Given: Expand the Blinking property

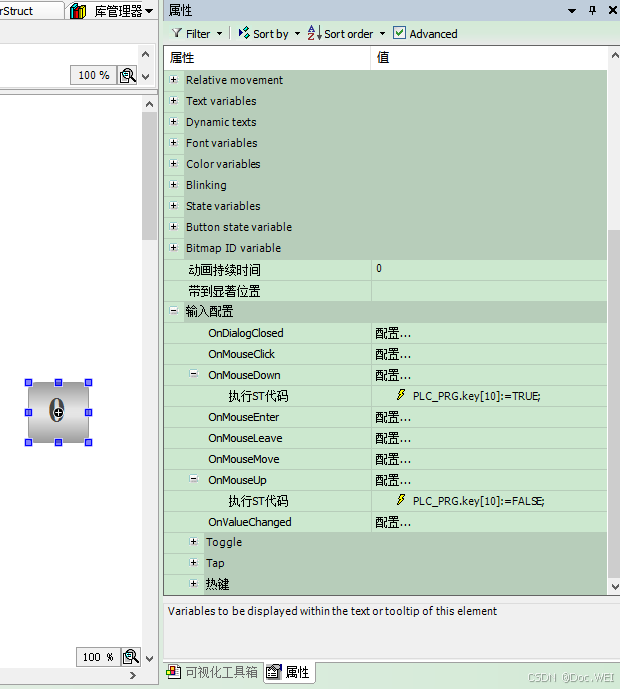Looking at the screenshot, I should (x=174, y=185).
